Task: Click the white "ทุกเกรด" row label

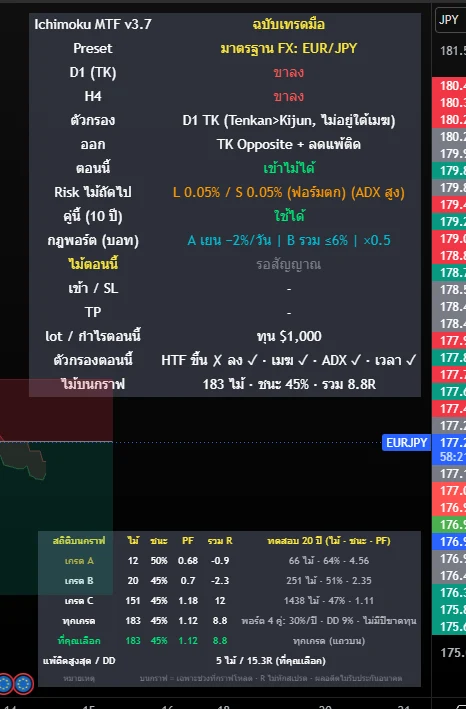Action: [79, 621]
